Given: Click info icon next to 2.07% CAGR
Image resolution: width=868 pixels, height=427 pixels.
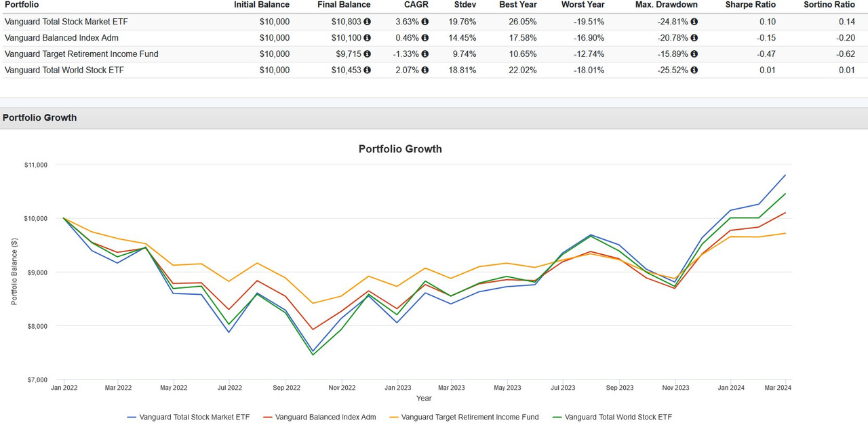Looking at the screenshot, I should tap(425, 70).
